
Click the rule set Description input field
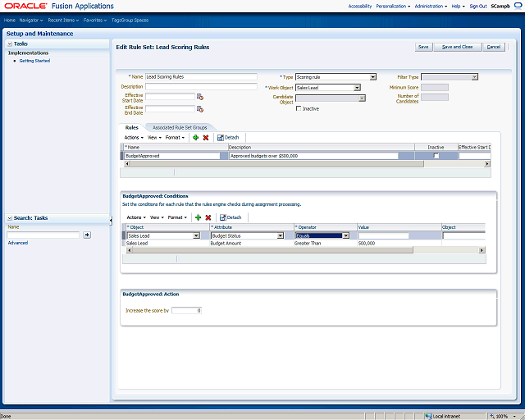201,86
